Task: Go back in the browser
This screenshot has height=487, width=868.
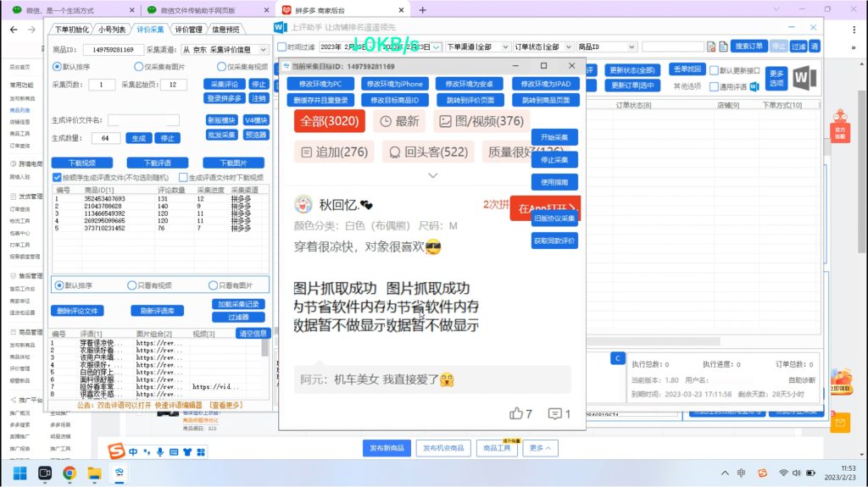Action: tap(14, 30)
